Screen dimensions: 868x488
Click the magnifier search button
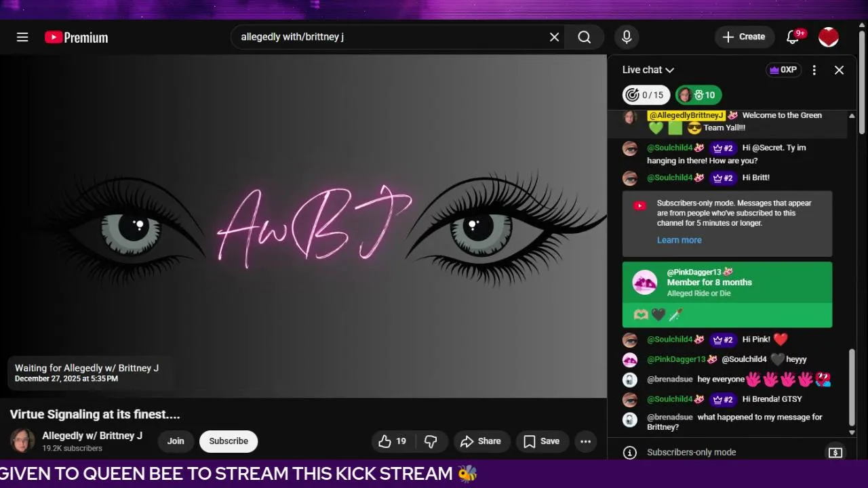585,37
